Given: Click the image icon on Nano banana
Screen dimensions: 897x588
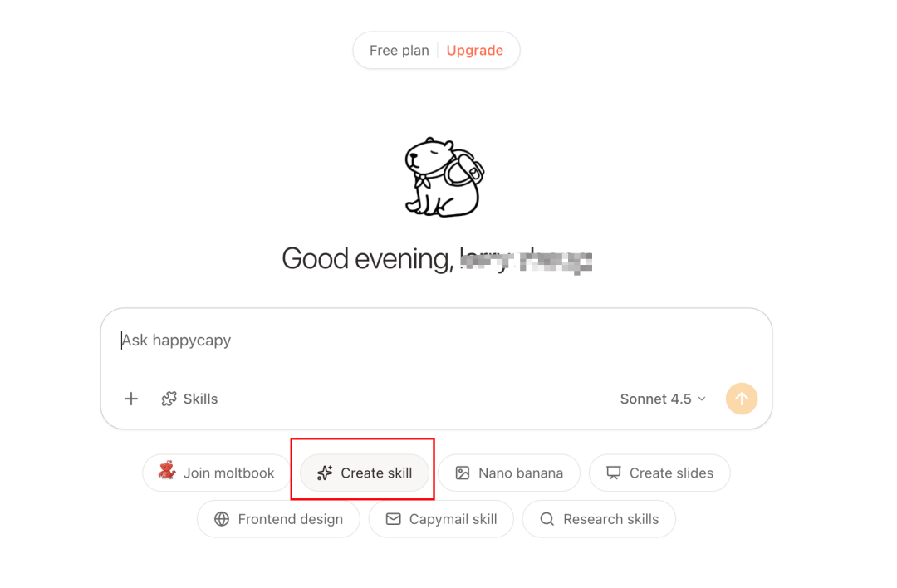Looking at the screenshot, I should [463, 473].
